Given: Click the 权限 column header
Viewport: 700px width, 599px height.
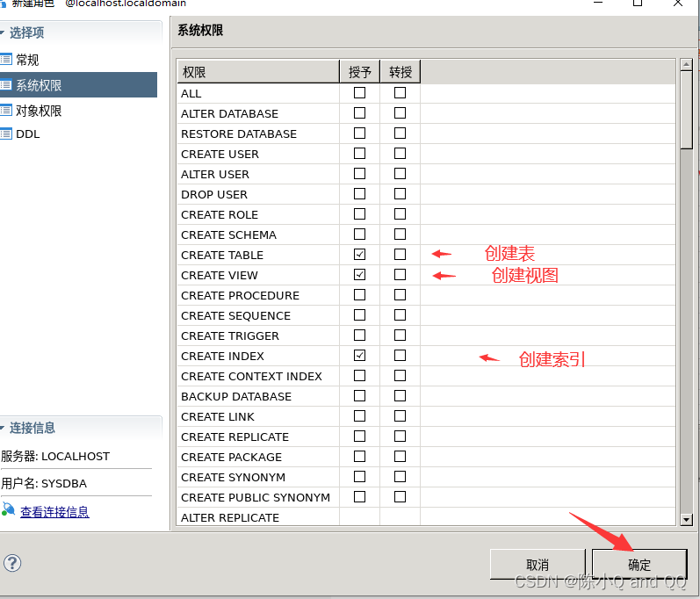Looking at the screenshot, I should tap(258, 72).
